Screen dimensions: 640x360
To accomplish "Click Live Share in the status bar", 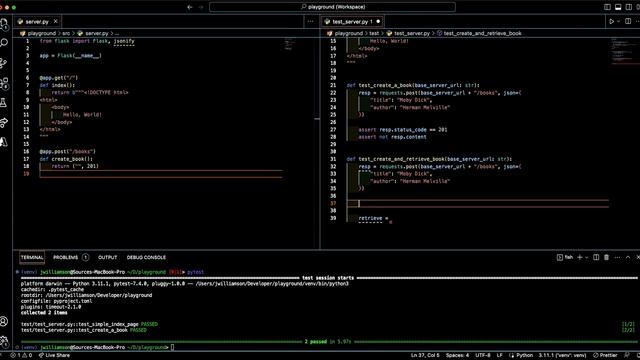I will tap(54, 356).
